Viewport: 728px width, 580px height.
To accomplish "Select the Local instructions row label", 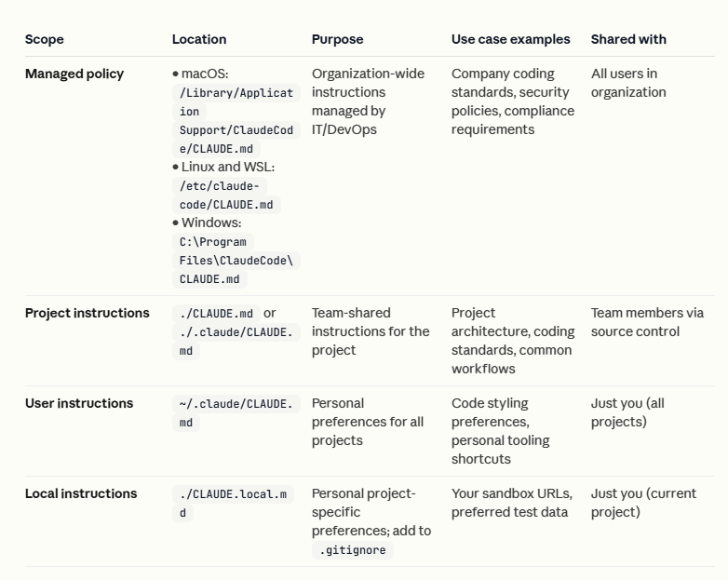I will coord(81,493).
